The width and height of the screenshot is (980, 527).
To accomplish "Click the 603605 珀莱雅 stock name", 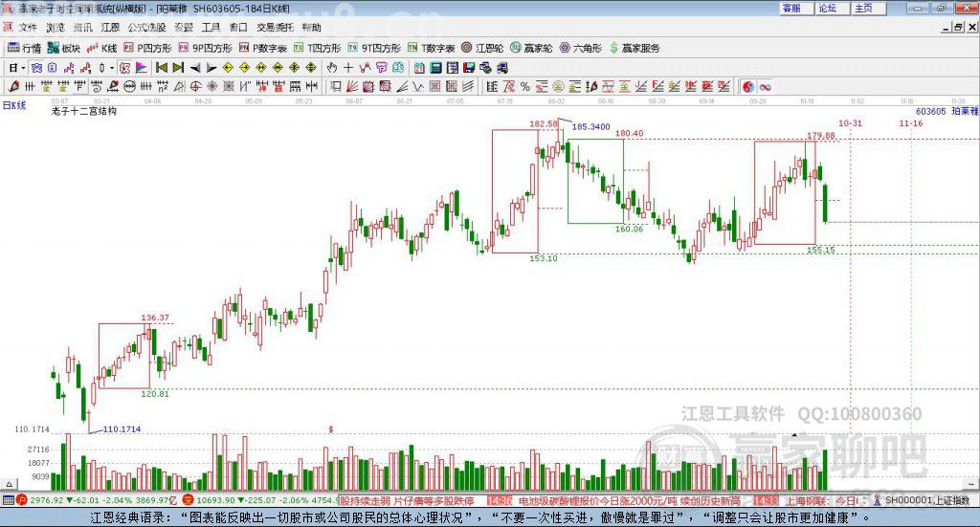I will (x=947, y=111).
